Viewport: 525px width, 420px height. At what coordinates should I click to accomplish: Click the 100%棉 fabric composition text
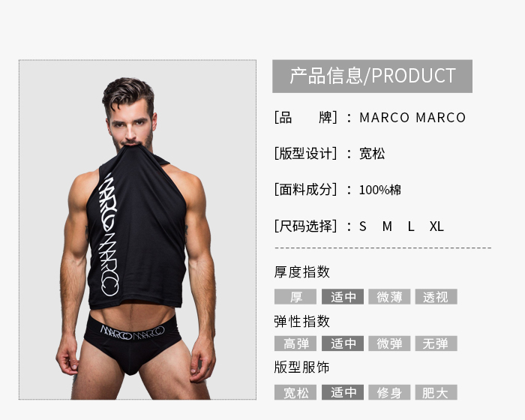(380, 190)
